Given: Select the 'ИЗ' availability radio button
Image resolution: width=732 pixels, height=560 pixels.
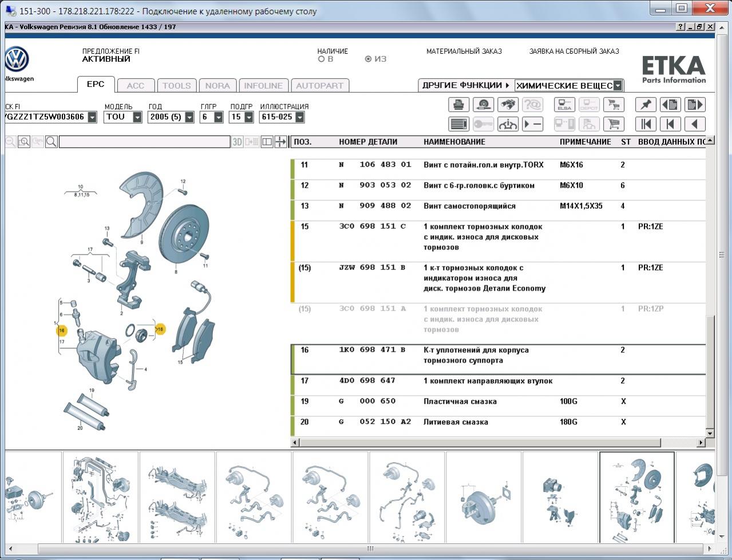Looking at the screenshot, I should (368, 59).
